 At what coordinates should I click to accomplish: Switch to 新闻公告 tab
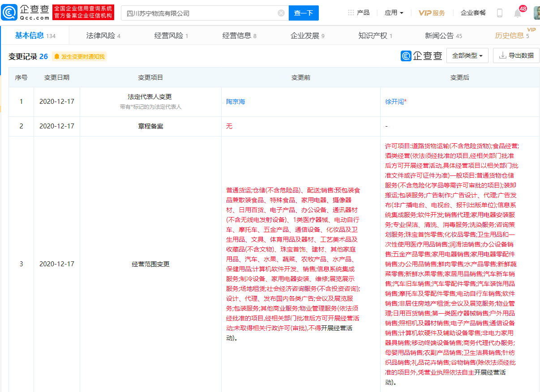click(443, 35)
